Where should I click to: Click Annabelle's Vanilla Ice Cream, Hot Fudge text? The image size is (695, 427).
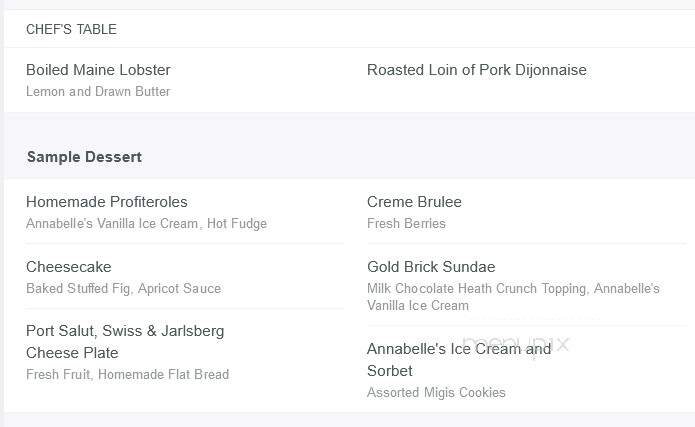tap(146, 223)
